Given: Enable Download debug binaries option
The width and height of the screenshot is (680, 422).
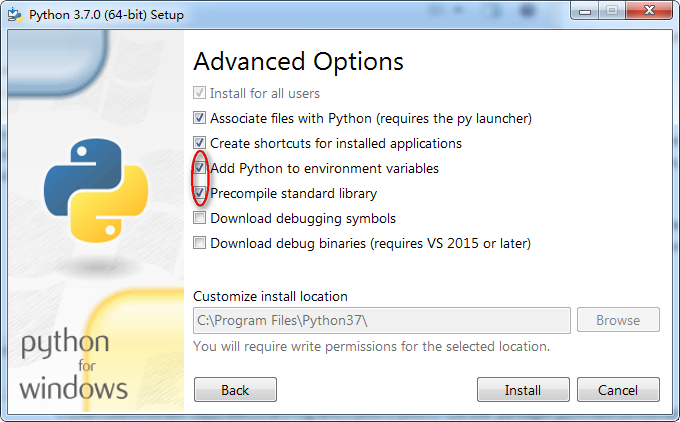Looking at the screenshot, I should (x=200, y=243).
